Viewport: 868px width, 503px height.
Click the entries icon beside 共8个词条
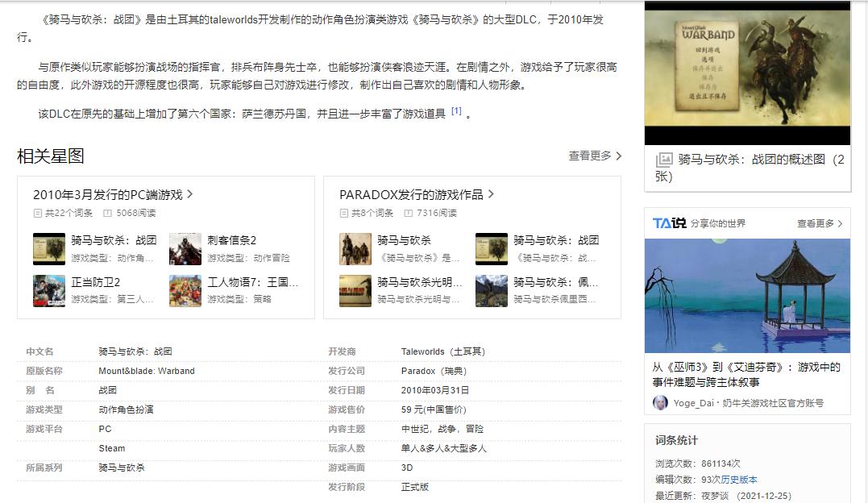[344, 213]
